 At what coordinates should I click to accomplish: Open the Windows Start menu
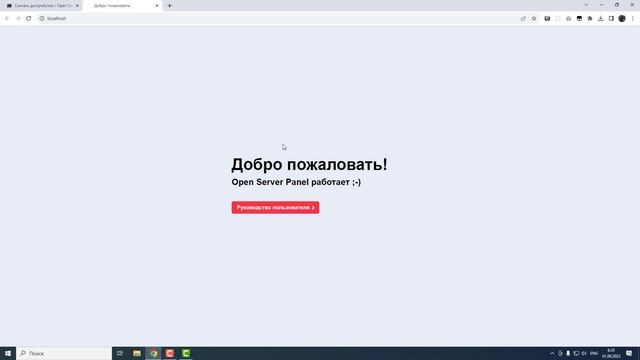pyautogui.click(x=8, y=353)
